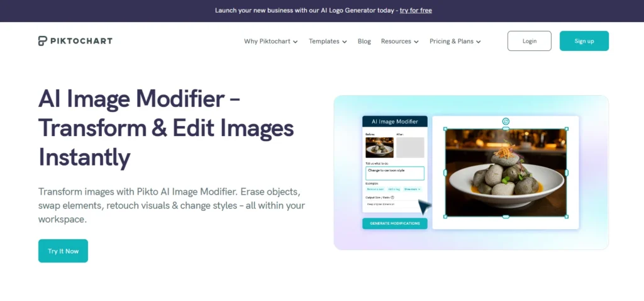644x301 pixels.
Task: Expand the Templates dropdown
Action: click(x=328, y=41)
